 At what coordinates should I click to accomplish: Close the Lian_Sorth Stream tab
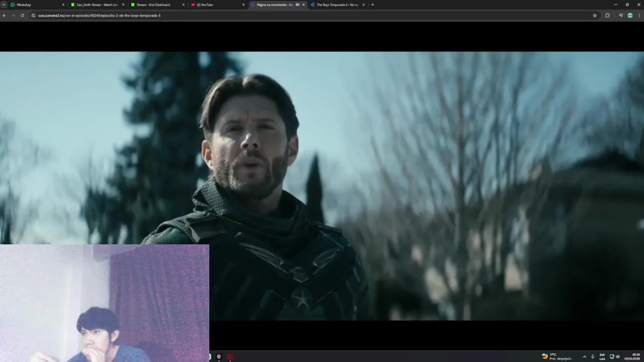123,5
